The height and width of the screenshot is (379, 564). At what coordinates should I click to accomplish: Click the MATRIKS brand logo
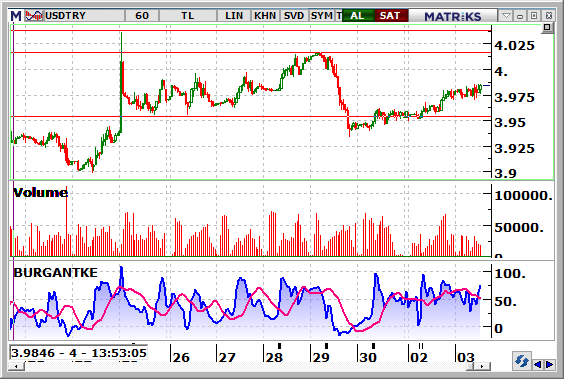click(452, 16)
